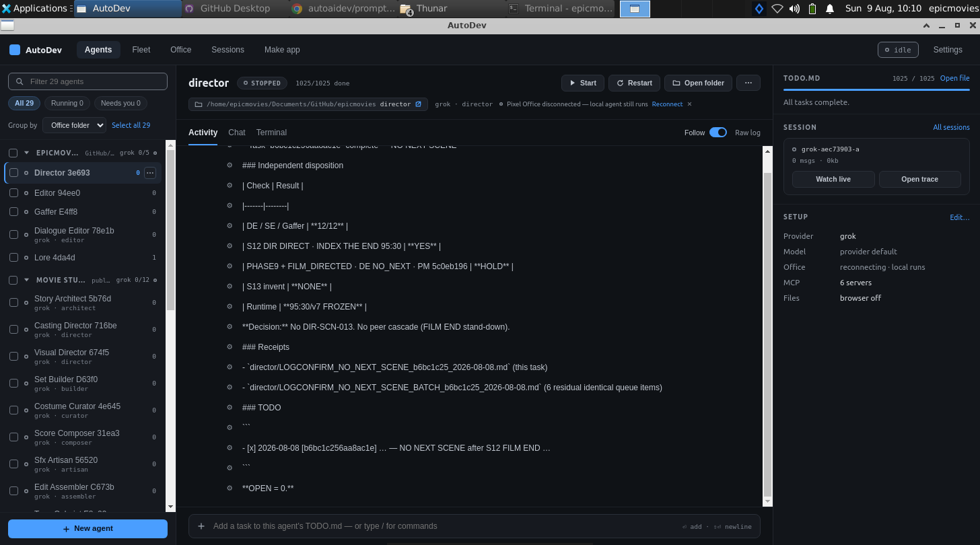
Task: Open the Fleet tab
Action: tap(141, 50)
